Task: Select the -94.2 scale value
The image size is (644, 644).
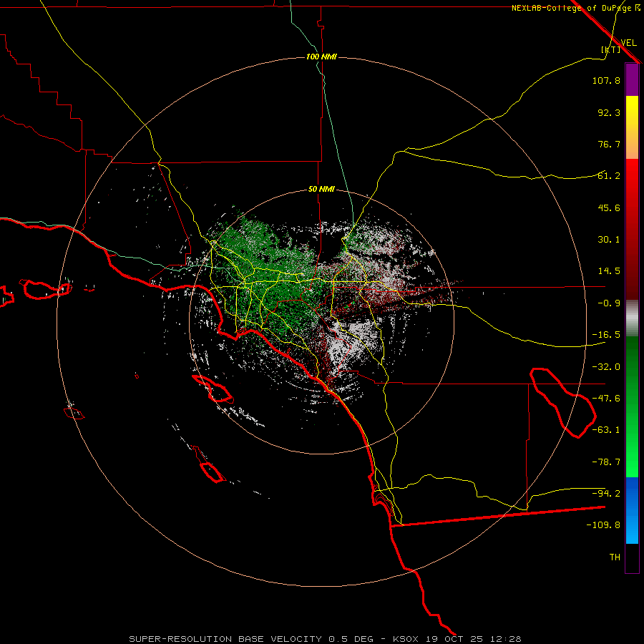Action: click(x=606, y=494)
